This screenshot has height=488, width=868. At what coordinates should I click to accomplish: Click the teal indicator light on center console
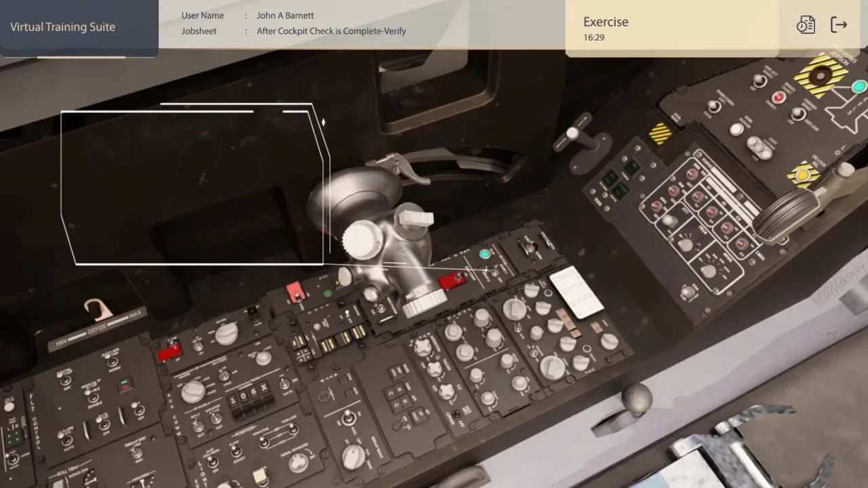click(485, 254)
